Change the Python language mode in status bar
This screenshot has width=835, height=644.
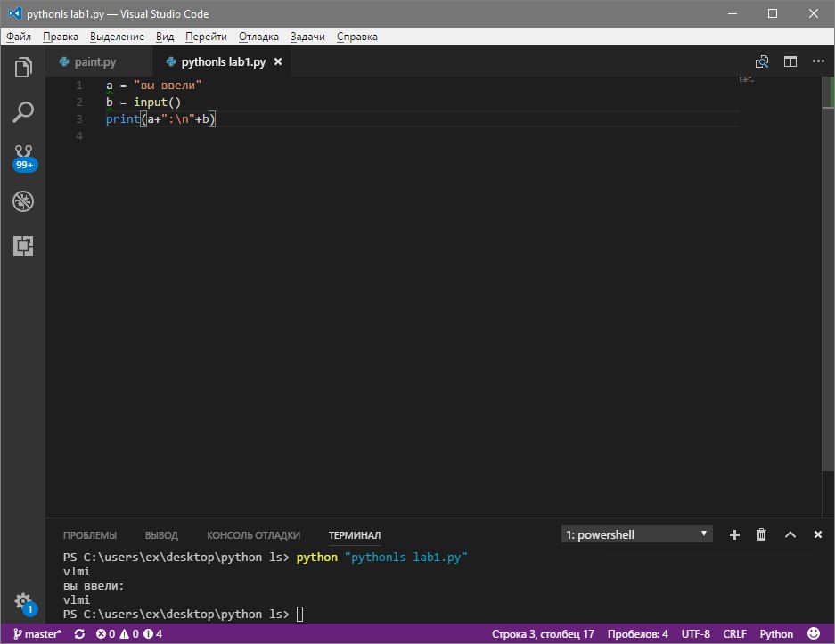[776, 634]
